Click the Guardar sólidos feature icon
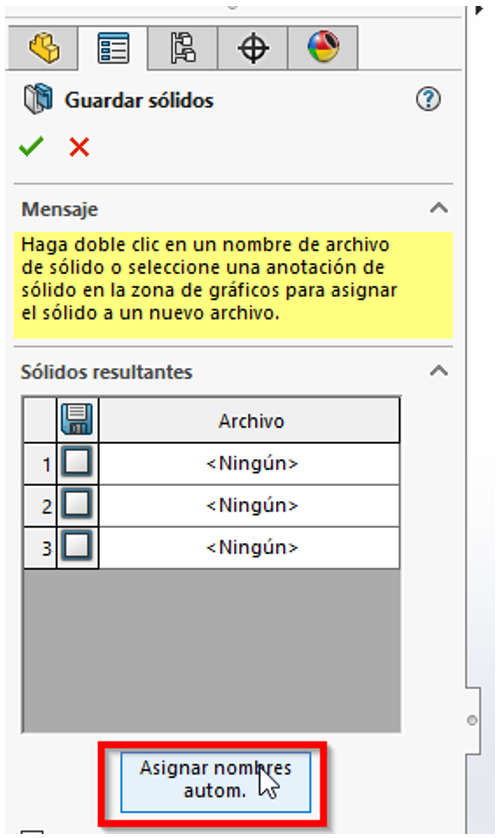 [38, 99]
